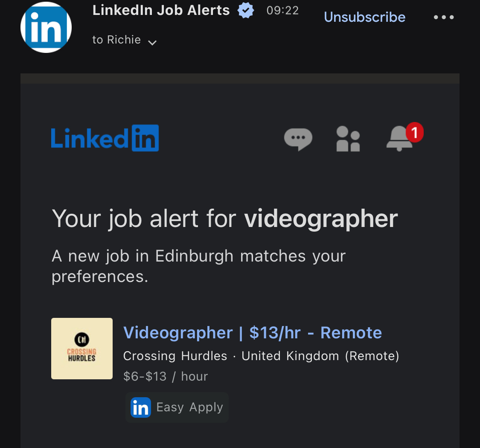
Task: Click the verified sender badge
Action: point(246,11)
